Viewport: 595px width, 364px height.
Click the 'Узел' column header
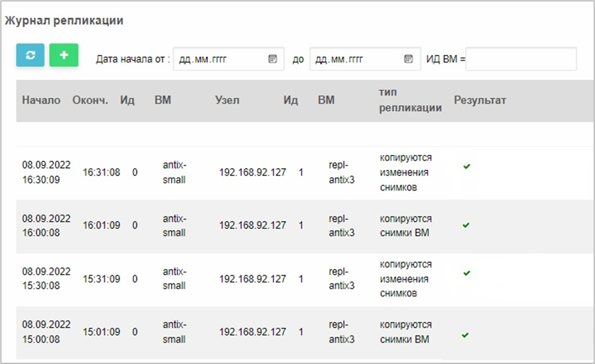point(227,100)
